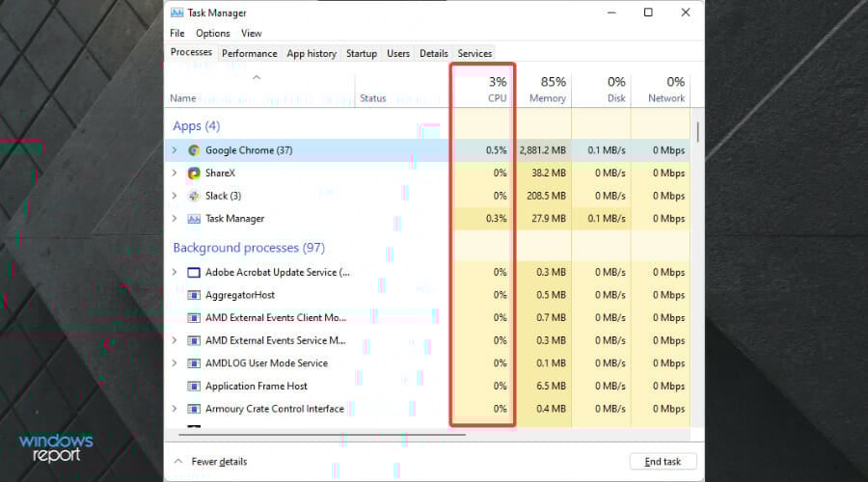868x482 pixels.
Task: Expand AMDLOG User Mode Service row
Action: point(175,363)
